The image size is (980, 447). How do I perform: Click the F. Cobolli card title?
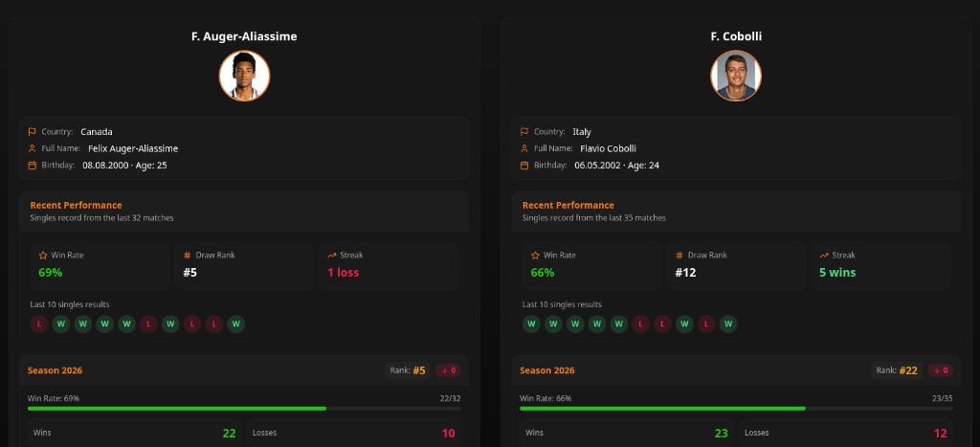(x=736, y=36)
